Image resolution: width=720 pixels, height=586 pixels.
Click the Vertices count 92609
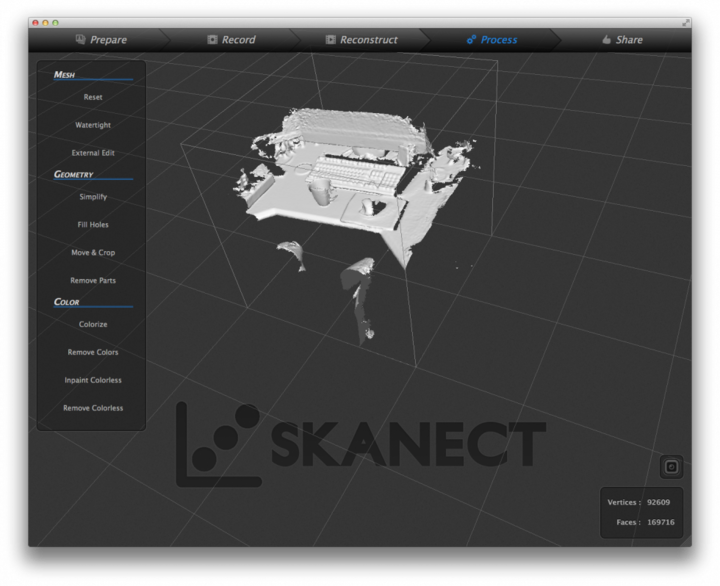pos(658,502)
